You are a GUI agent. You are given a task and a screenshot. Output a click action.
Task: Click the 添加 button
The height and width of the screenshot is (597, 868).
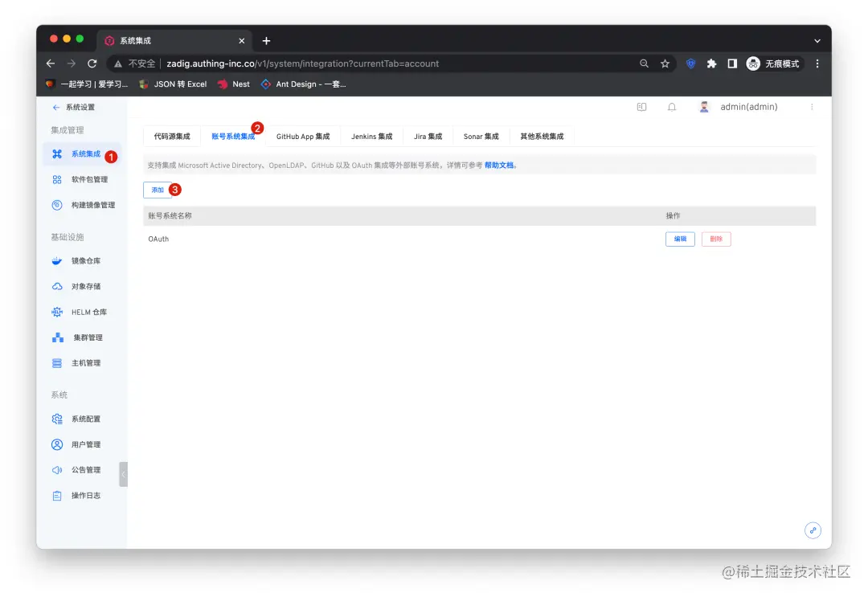click(158, 190)
